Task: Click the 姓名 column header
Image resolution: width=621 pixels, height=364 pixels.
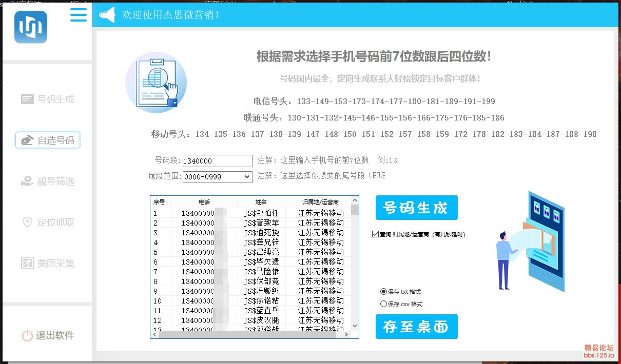Action: pyautogui.click(x=261, y=202)
